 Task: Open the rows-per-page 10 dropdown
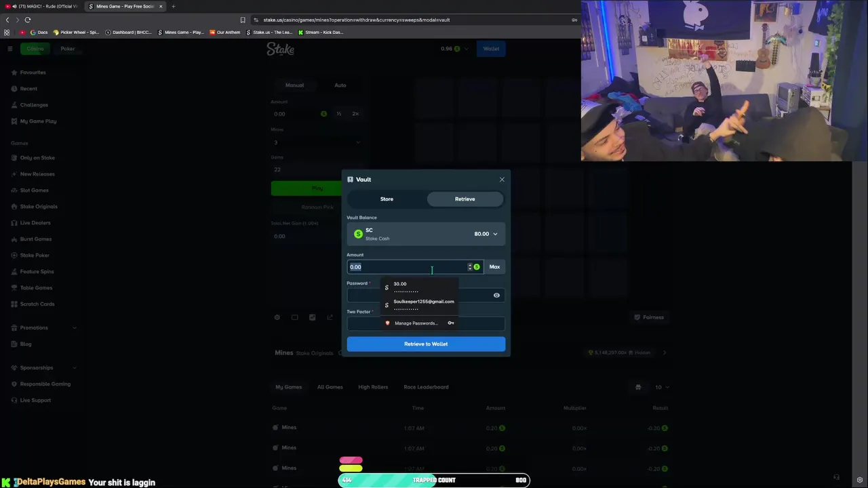[661, 388]
